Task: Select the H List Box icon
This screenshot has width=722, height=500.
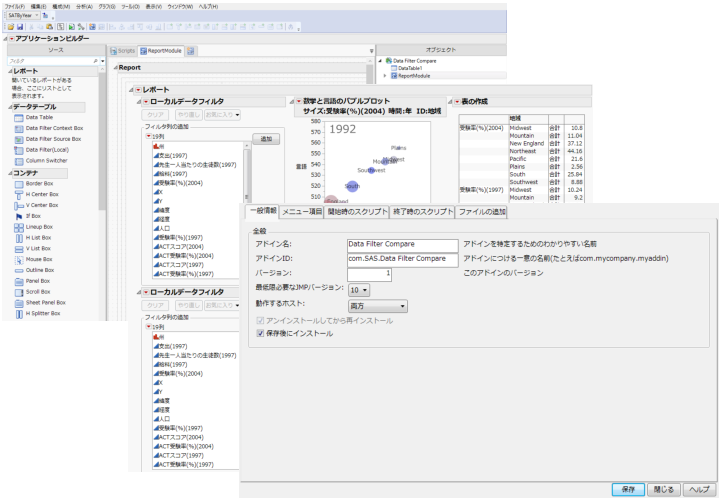Action: pyautogui.click(x=19, y=238)
